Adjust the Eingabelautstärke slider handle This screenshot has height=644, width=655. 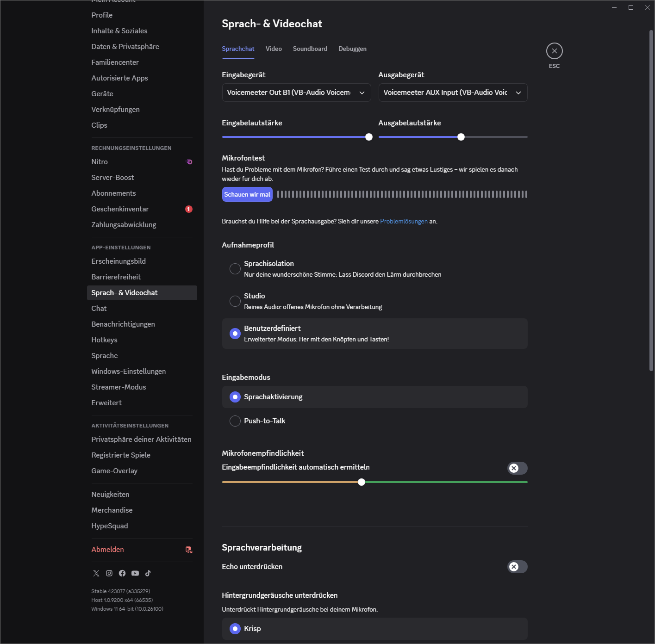point(369,137)
